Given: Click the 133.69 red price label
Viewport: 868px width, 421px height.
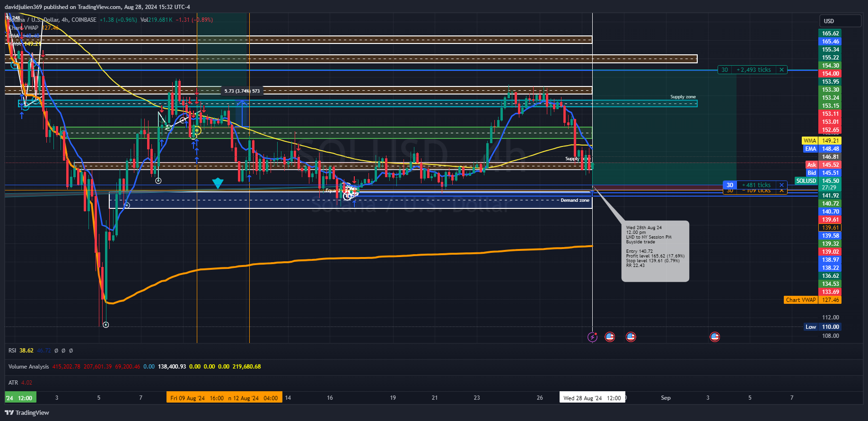Looking at the screenshot, I should point(830,292).
